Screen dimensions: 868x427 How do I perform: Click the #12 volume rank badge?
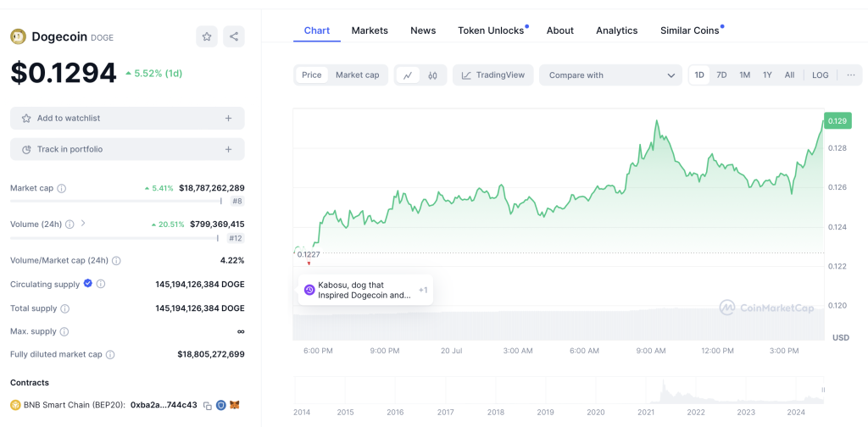point(236,238)
